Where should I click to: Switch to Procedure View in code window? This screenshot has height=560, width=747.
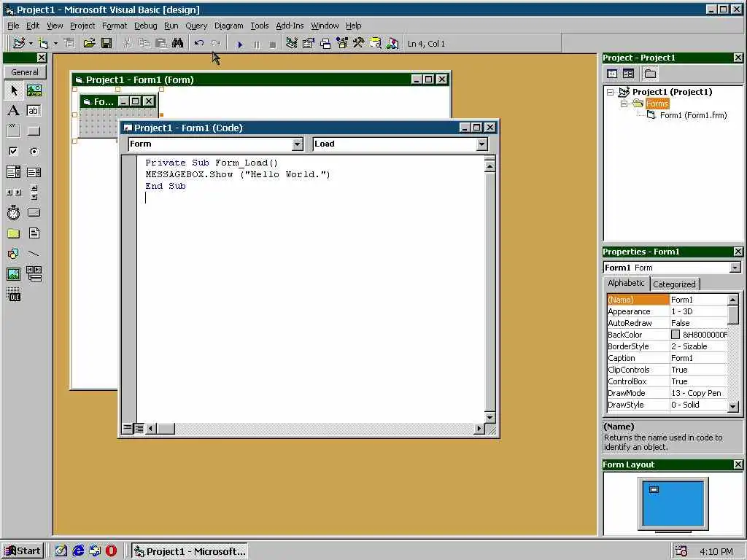[x=127, y=428]
